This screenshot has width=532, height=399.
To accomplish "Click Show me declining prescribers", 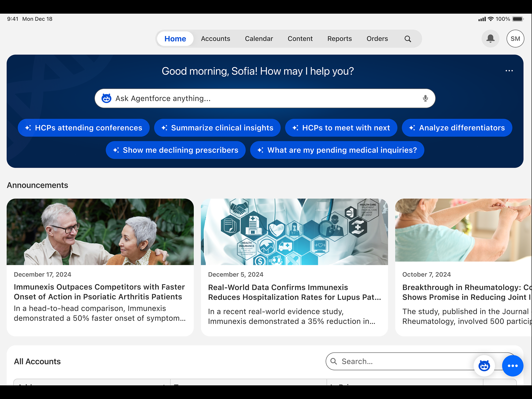I will click(176, 150).
